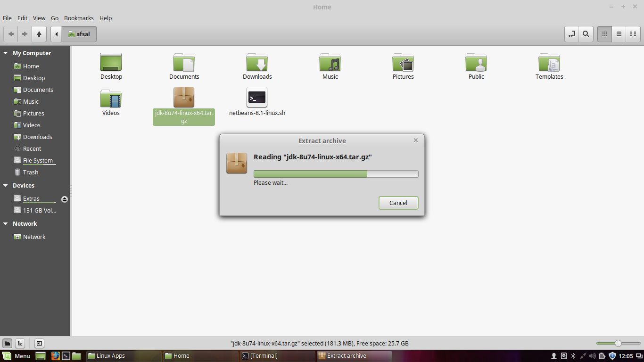Collapse the My Computer section
The height and width of the screenshot is (362, 644).
coord(6,53)
